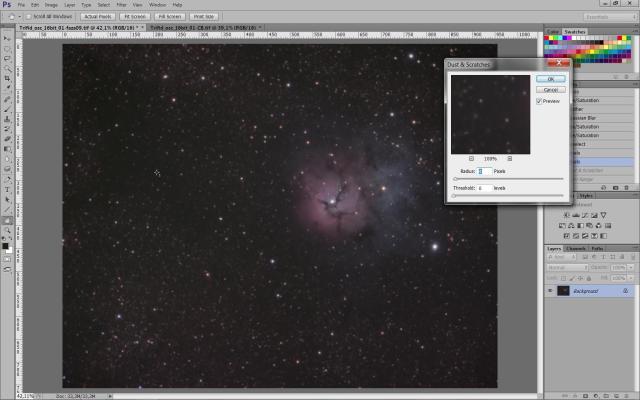
Task: Switch to the Channels tab
Action: [577, 248]
